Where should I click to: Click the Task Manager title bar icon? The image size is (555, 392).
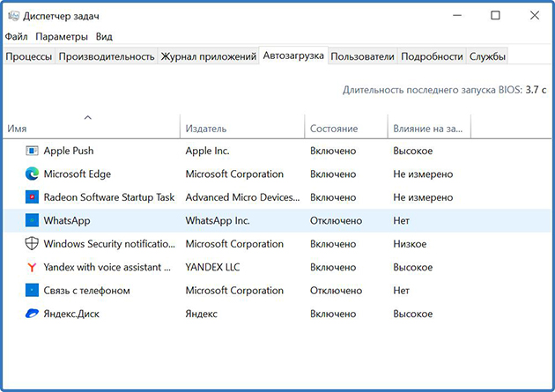point(14,15)
